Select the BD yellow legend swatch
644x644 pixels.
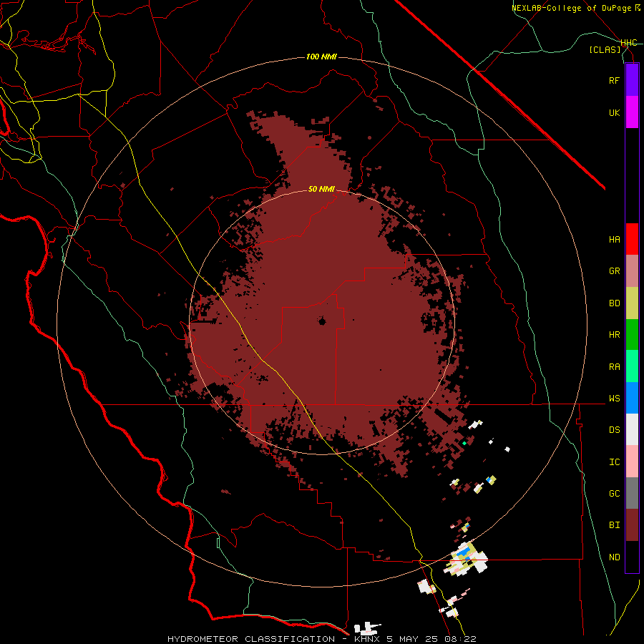pos(632,303)
